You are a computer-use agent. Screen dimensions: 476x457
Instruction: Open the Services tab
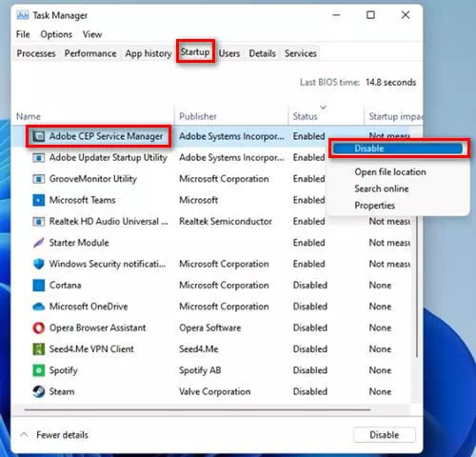click(x=301, y=53)
